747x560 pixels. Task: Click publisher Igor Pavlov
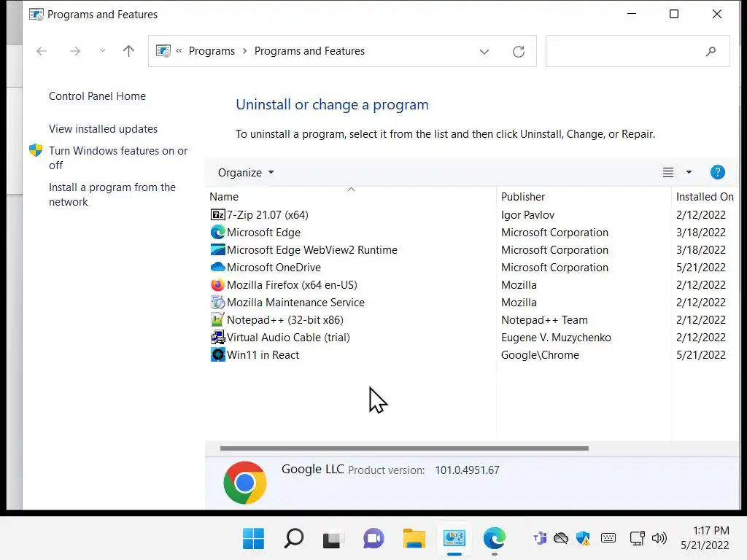pos(528,215)
